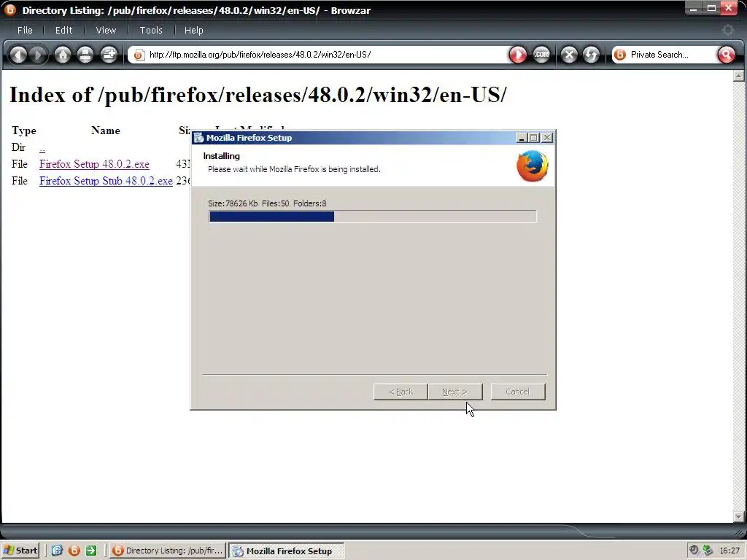Click the gear throbber icon top right
Image resolution: width=747 pixels, height=560 pixels.
[727, 30]
